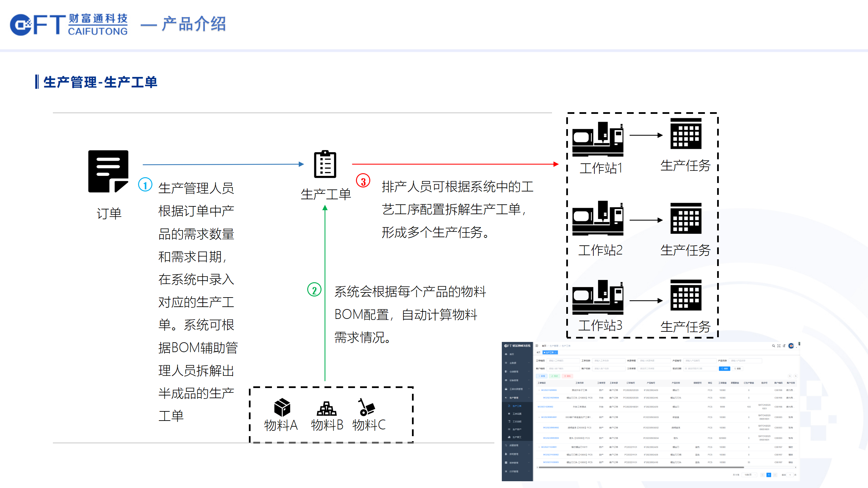Open the 10条/页 page size dropdown

750,475
